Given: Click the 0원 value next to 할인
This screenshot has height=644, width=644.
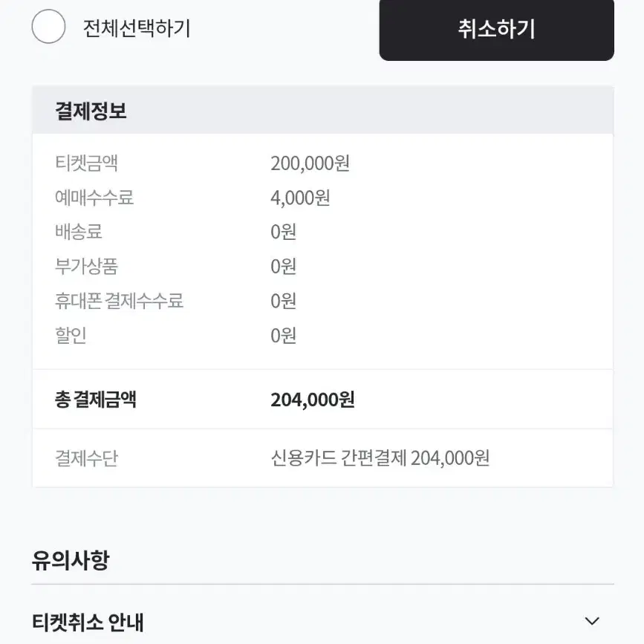Looking at the screenshot, I should pos(284,336).
